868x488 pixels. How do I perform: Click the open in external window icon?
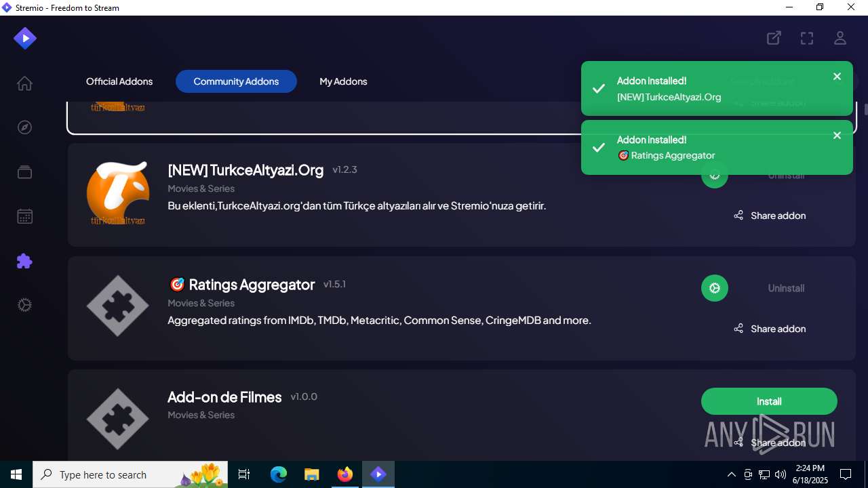[774, 38]
